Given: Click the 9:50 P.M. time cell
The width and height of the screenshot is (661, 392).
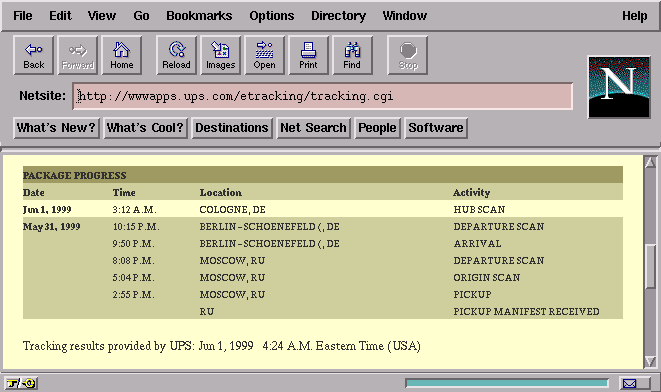Looking at the screenshot, I should [133, 244].
